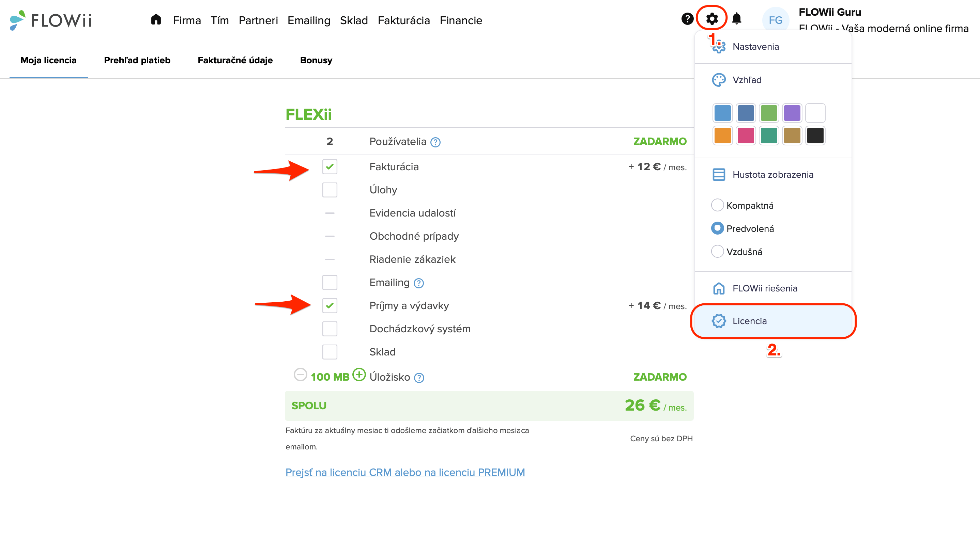Click the Licencia badge icon
Image resolution: width=980 pixels, height=557 pixels.
pyautogui.click(x=719, y=321)
